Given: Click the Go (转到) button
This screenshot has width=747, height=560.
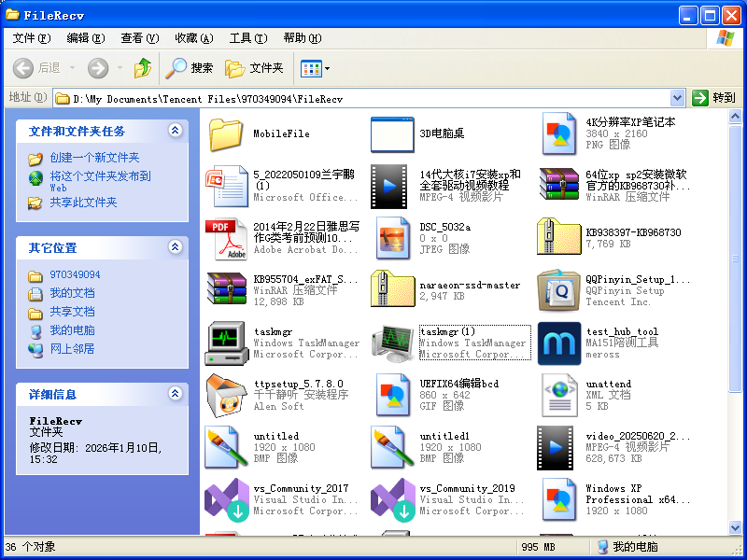Looking at the screenshot, I should (x=714, y=98).
